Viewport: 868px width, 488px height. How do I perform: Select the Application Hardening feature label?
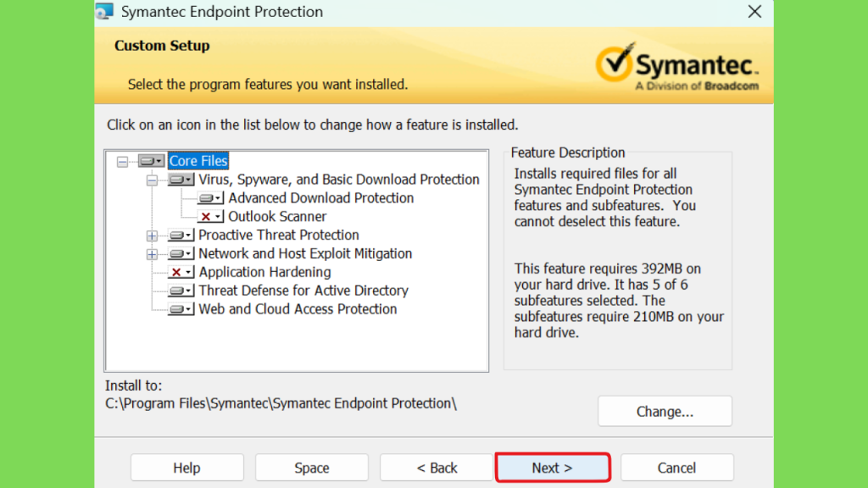point(265,272)
